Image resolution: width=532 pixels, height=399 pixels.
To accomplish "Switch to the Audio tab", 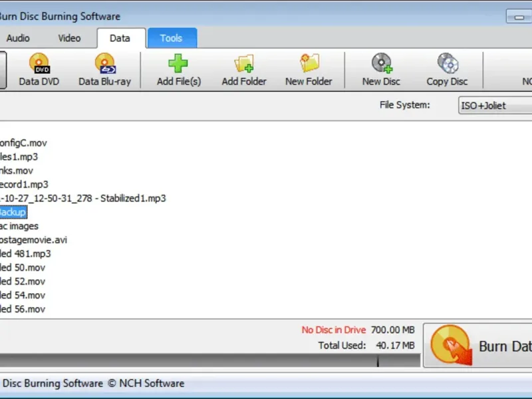I will click(x=18, y=38).
